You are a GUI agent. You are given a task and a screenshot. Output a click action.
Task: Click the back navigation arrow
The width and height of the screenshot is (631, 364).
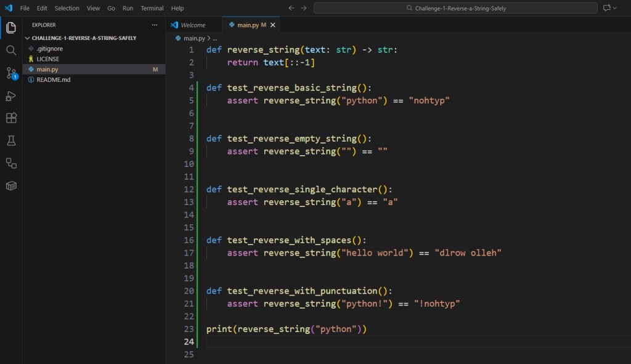coord(291,8)
